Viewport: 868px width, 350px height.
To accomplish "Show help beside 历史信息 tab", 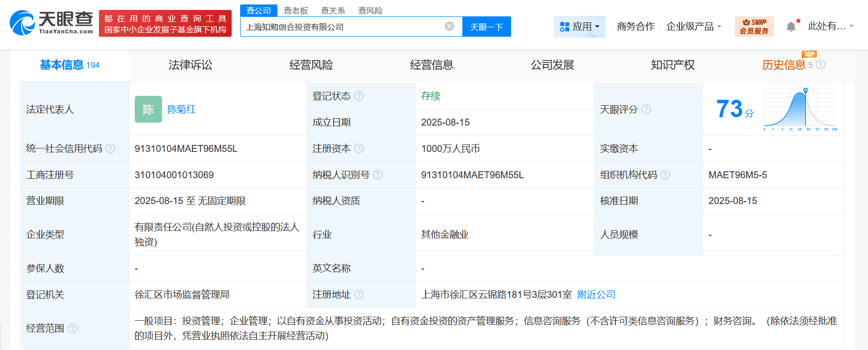I will pyautogui.click(x=821, y=65).
